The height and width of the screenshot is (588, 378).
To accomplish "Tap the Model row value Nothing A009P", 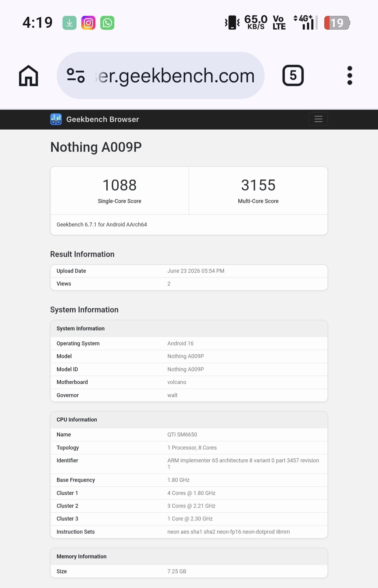I will click(186, 356).
